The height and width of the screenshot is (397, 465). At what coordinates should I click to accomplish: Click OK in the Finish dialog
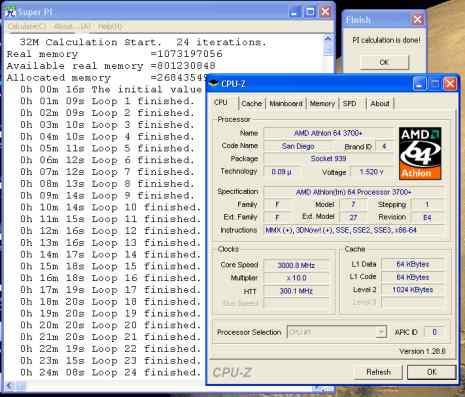(384, 62)
